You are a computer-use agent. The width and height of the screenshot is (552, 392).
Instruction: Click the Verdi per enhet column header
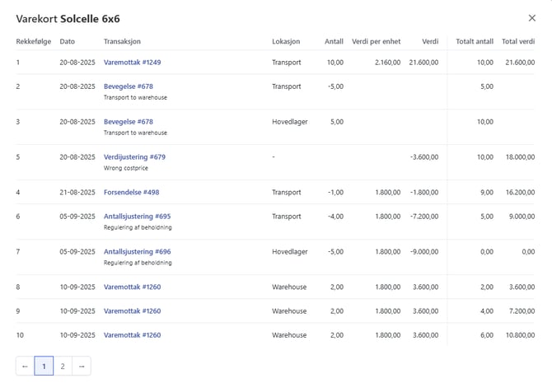point(376,40)
